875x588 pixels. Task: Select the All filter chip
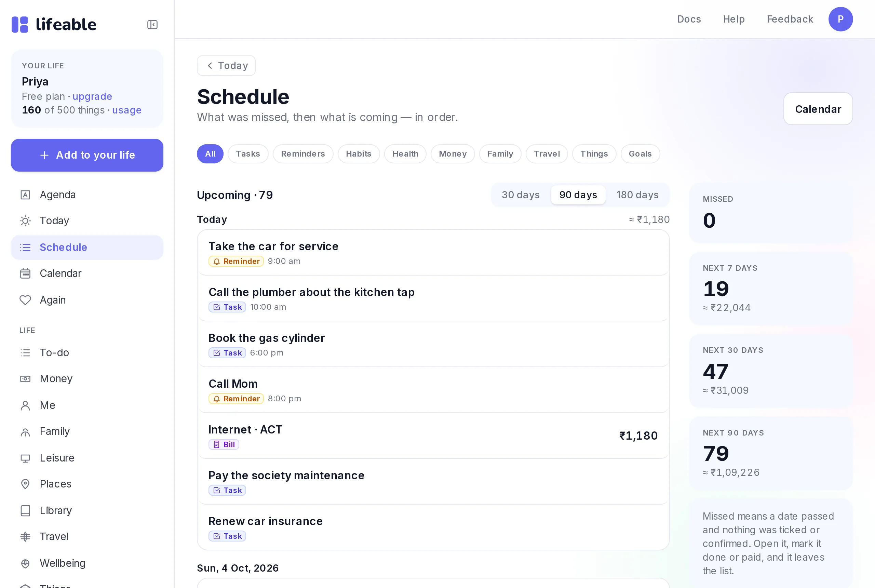click(210, 154)
